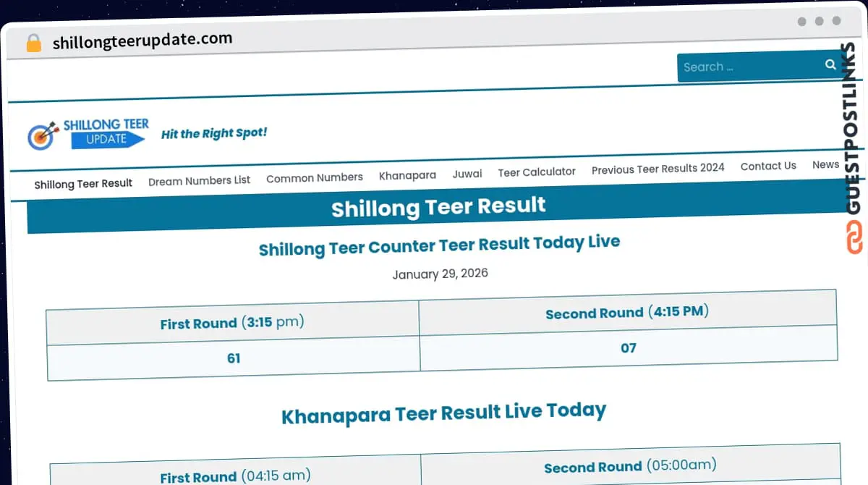The width and height of the screenshot is (868, 485).
Task: Select the News menu item
Action: tap(825, 164)
